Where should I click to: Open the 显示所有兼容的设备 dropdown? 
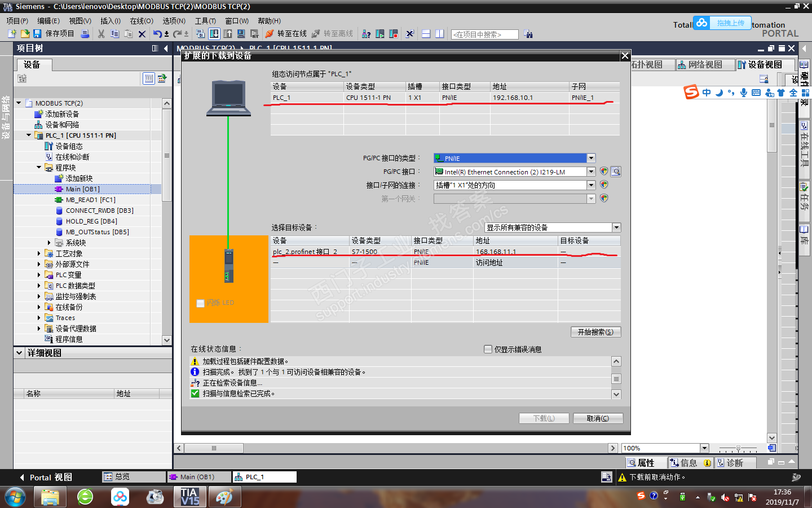pyautogui.click(x=616, y=227)
